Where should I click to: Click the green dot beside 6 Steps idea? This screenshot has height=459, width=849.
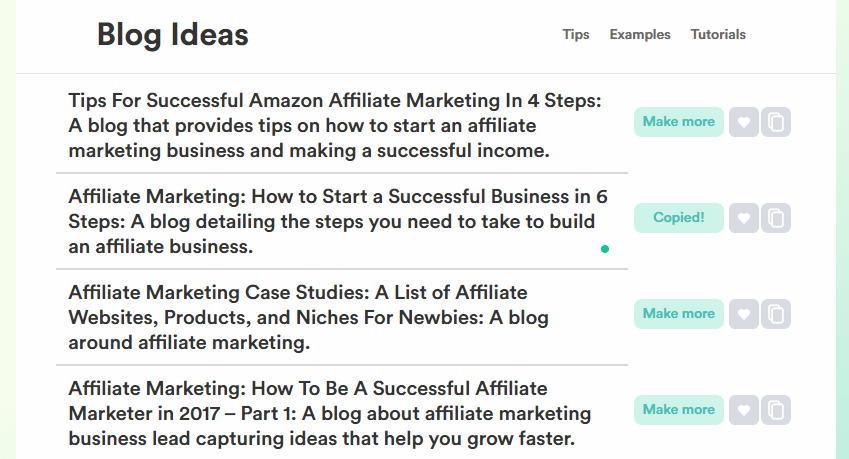(605, 249)
